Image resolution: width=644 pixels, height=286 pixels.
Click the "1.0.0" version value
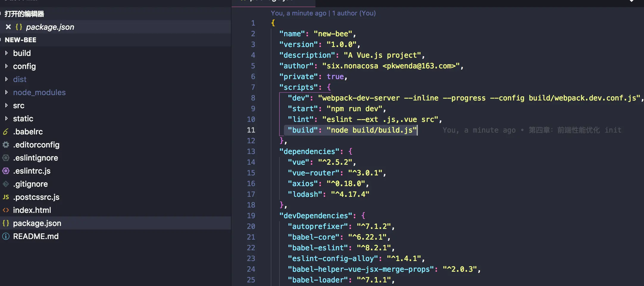coord(342,44)
